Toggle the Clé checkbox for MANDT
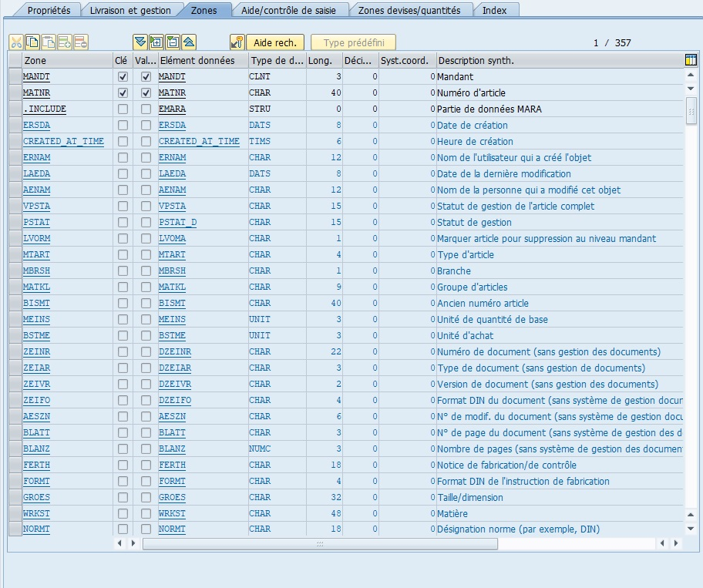This screenshot has height=588, width=703. (123, 77)
